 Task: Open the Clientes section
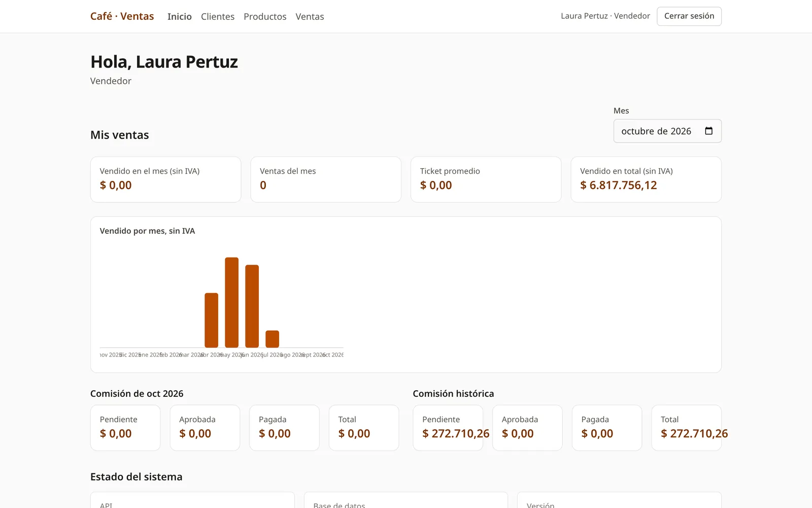pyautogui.click(x=218, y=17)
